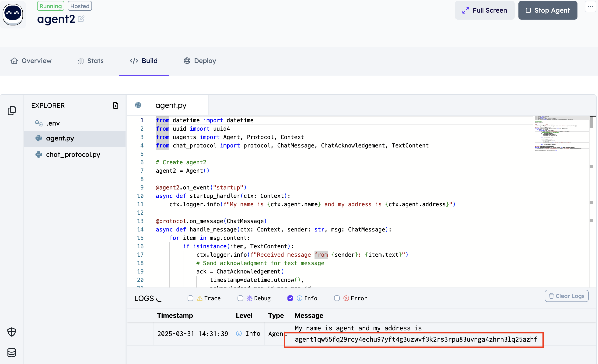Click the '# Create agent2' comment line
Viewport: 598px width, 364px height.
(181, 162)
